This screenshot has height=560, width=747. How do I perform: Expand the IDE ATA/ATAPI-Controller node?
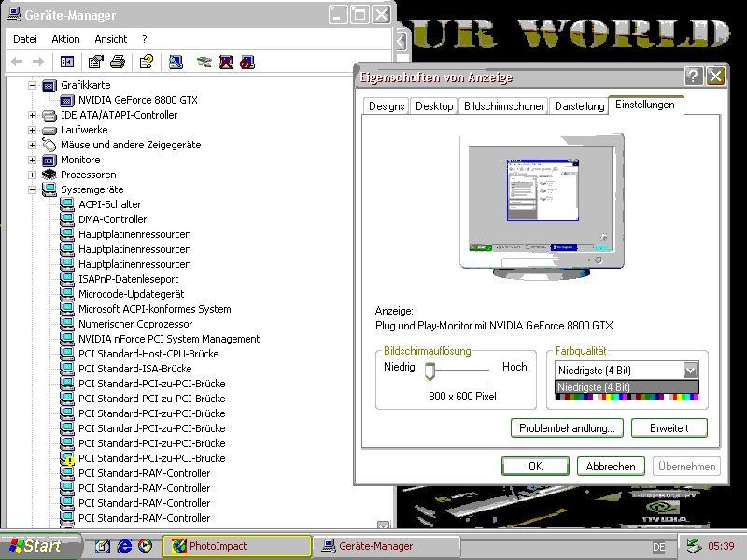32,115
